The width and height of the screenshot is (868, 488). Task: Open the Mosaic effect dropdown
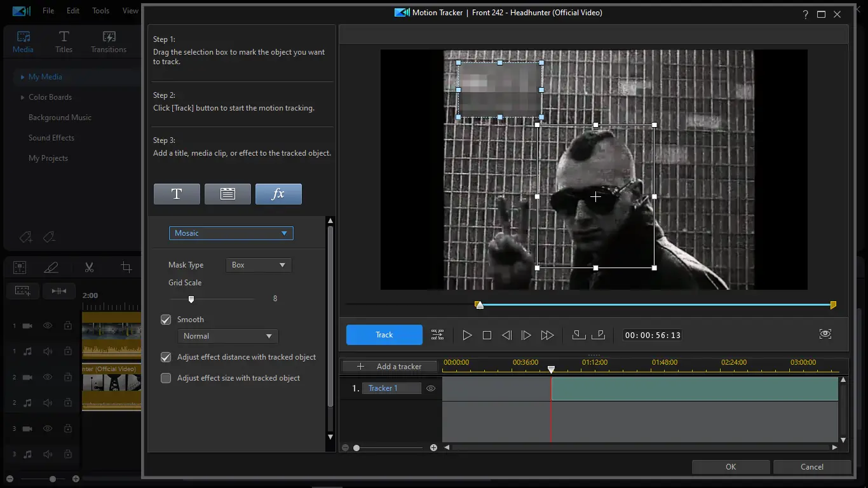pyautogui.click(x=231, y=233)
